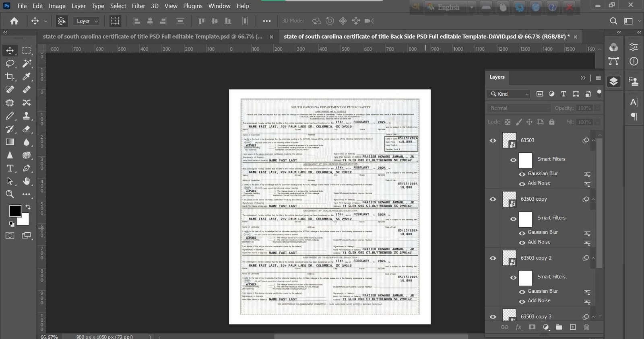Screen dimensions: 644x339
Task: Hide the 63503 copy 2 layer
Action: tap(493, 258)
